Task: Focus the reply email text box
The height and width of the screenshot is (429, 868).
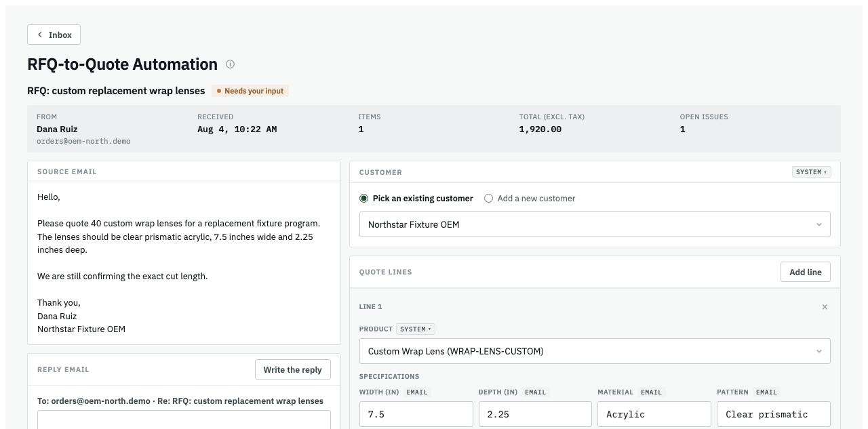Action: point(184,420)
